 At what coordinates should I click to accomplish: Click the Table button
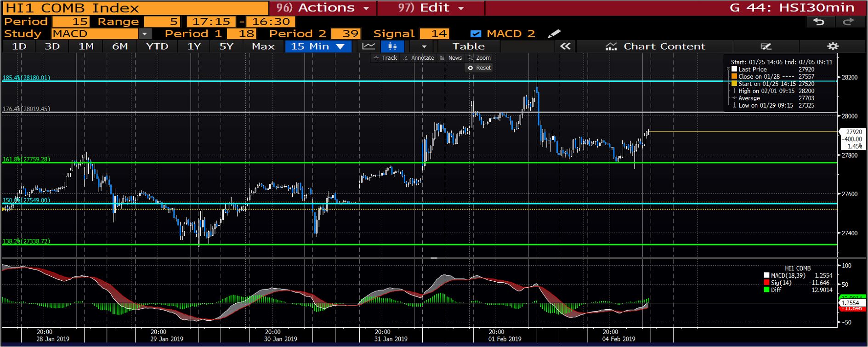[468, 46]
